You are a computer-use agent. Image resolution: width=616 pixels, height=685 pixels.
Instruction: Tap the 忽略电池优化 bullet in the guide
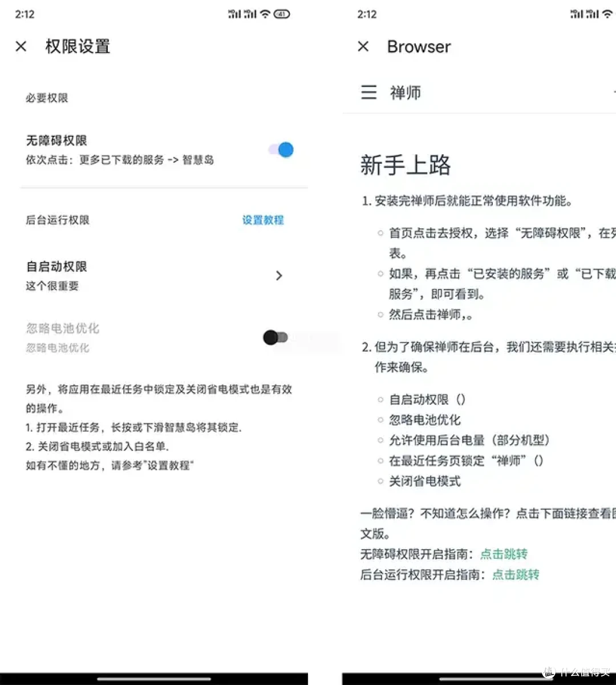[424, 420]
